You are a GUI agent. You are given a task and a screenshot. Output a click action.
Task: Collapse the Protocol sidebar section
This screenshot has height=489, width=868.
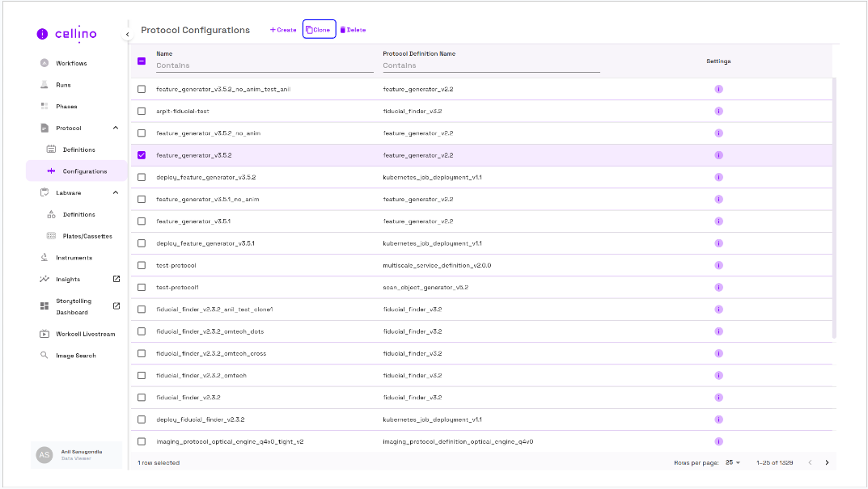point(115,128)
